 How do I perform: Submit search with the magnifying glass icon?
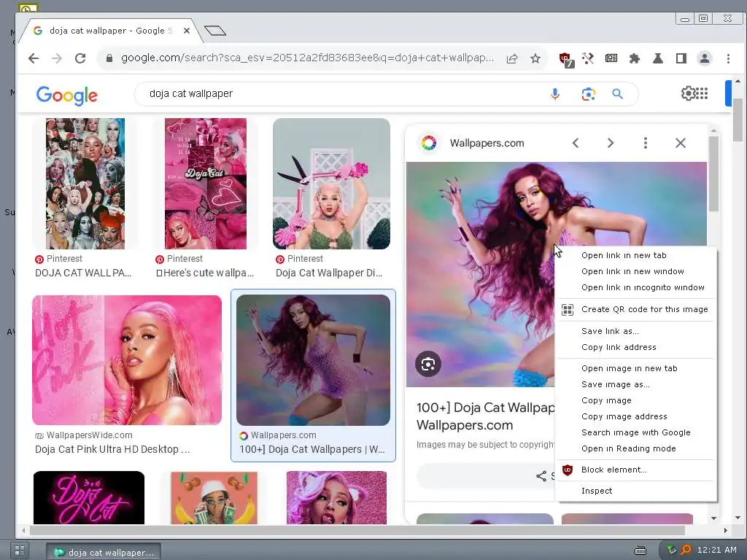(617, 94)
